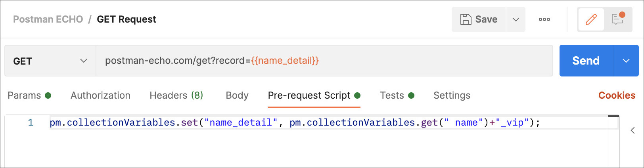The image size is (644, 168).
Task: Open the Tests tab
Action: pos(392,95)
